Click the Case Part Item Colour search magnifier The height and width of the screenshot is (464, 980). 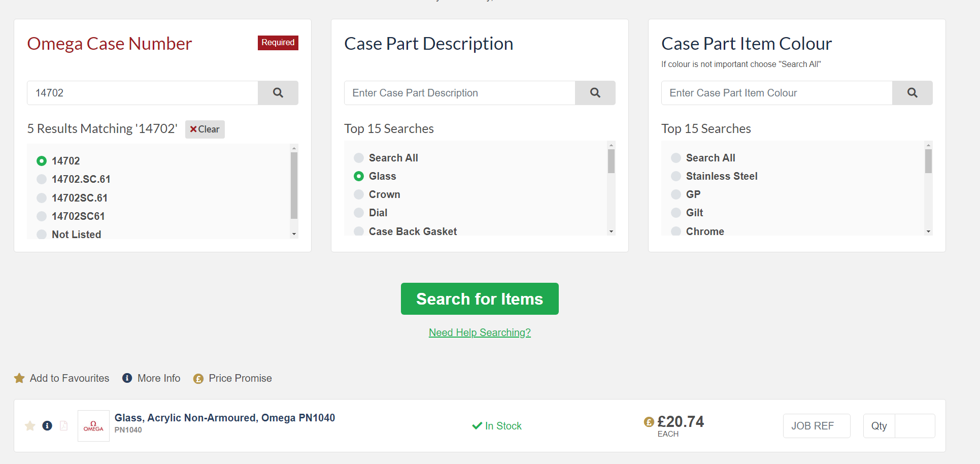912,93
